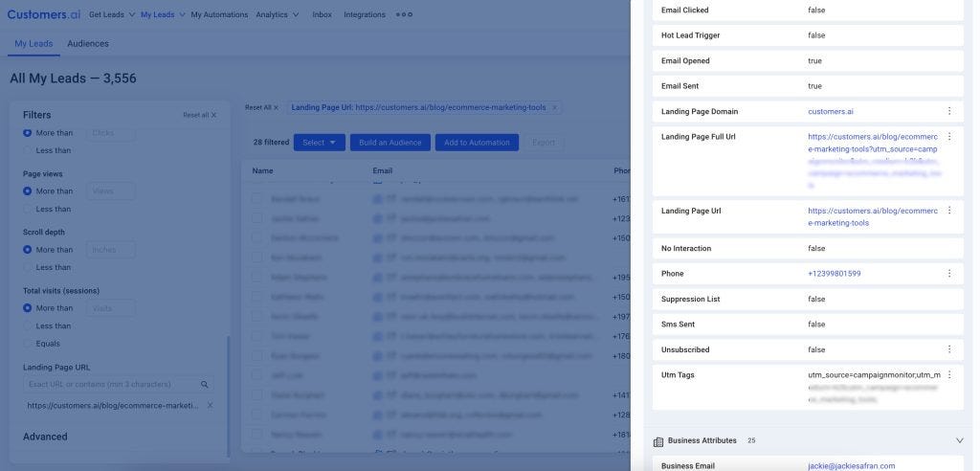Image resolution: width=980 pixels, height=471 pixels.
Task: Open options menu for Landing Page Full Url
Action: click(x=948, y=136)
